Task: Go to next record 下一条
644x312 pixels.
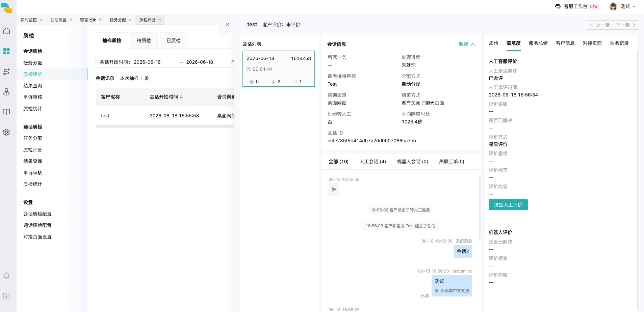Action: coord(626,25)
